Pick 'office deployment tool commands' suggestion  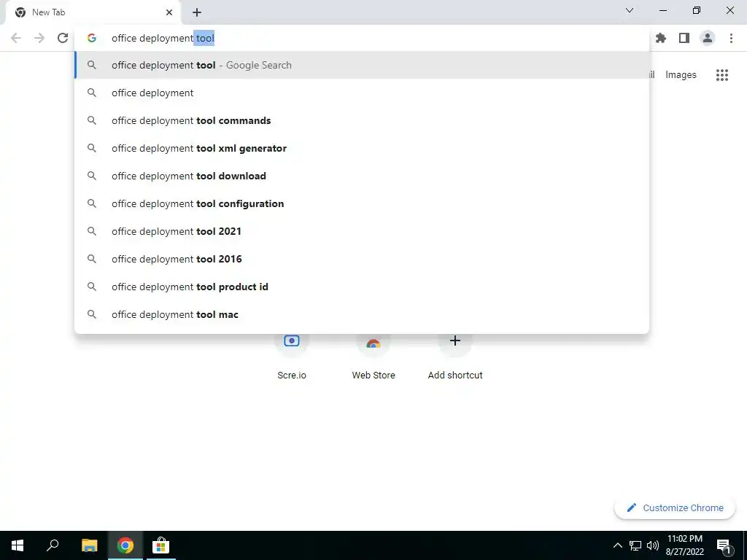click(362, 120)
